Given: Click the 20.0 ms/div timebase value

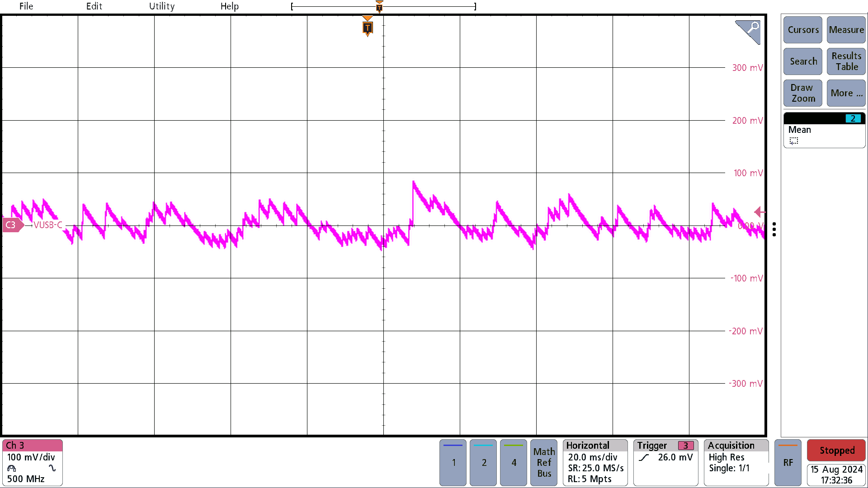Looking at the screenshot, I should point(592,457).
